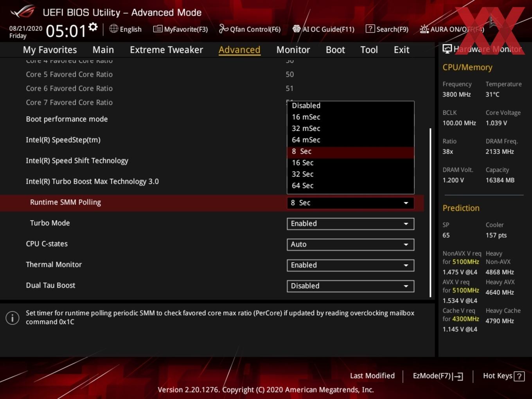Open the Thermal Monitor dropdown
This screenshot has width=532, height=399.
click(350, 265)
